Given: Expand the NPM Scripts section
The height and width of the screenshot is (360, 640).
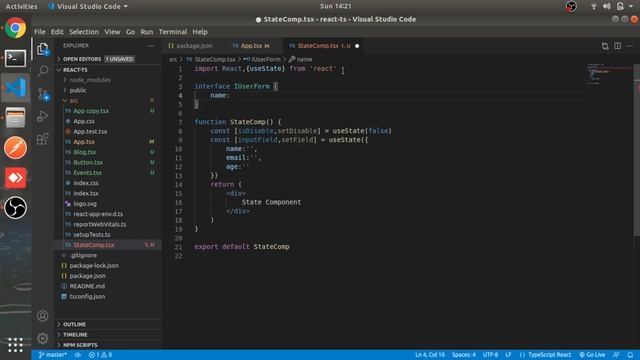Looking at the screenshot, I should [x=108, y=345].
